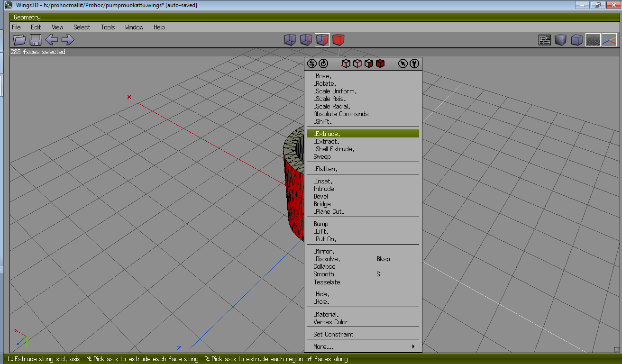
Task: Click the Undo left arrow icon
Action: point(52,40)
